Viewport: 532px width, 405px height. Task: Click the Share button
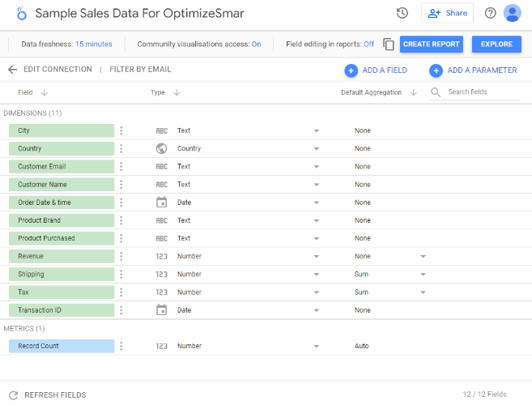pos(447,13)
